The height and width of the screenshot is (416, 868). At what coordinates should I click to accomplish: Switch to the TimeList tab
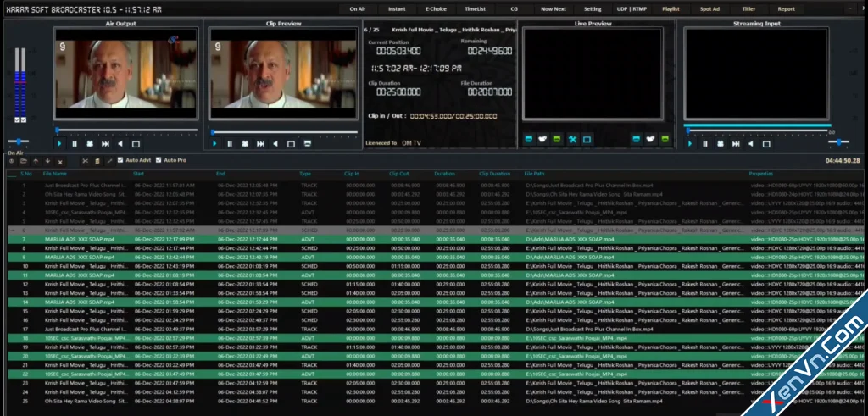click(475, 8)
